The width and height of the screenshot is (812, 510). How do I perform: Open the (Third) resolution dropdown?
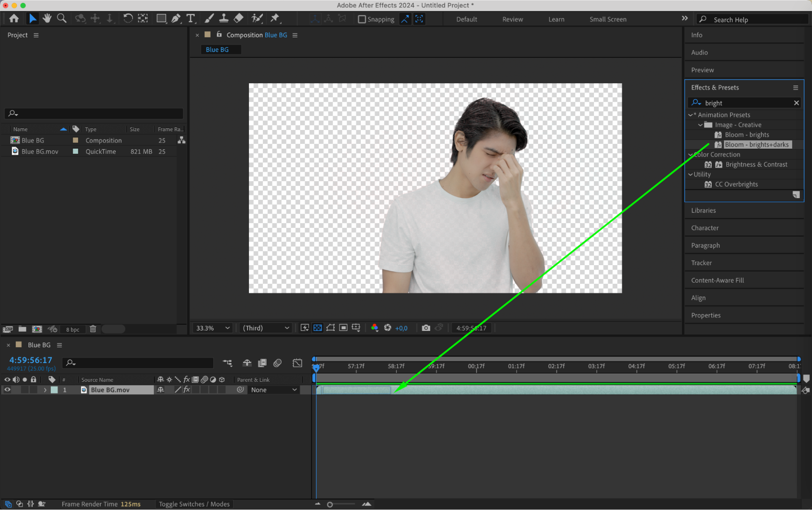click(266, 328)
